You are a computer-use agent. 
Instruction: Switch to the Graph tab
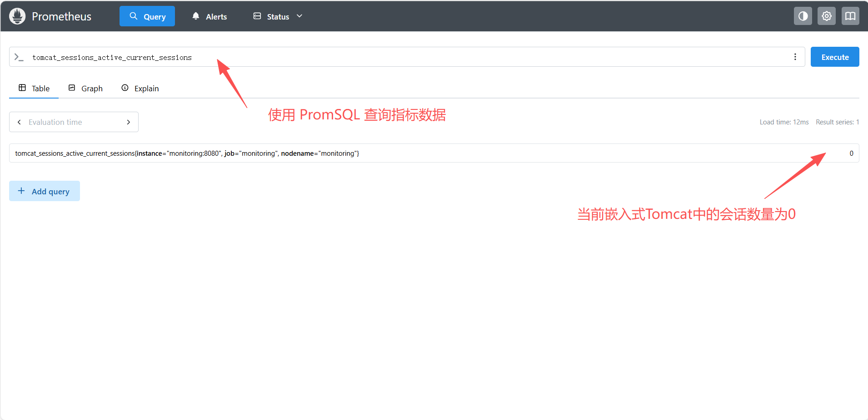[85, 88]
